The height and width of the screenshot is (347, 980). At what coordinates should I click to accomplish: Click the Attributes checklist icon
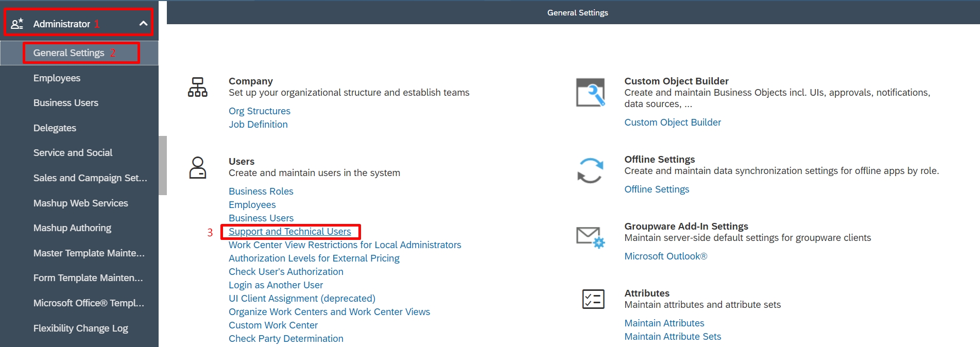click(593, 299)
